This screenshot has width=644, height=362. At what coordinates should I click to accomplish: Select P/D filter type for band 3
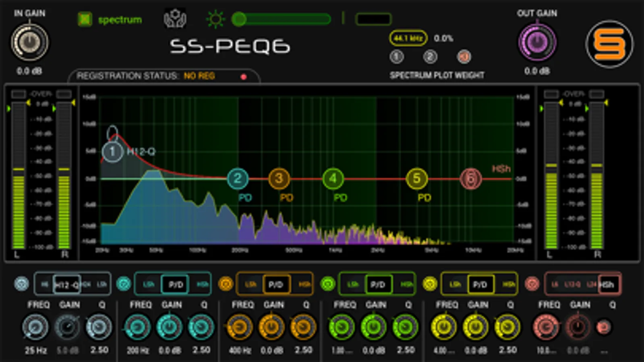pos(276,285)
